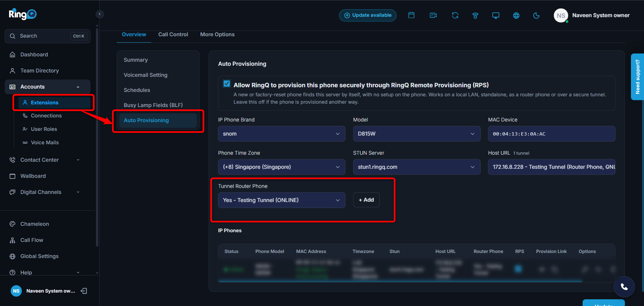The image size is (644, 306).
Task: Open Wallboard in the sidebar
Action: [x=48, y=176]
